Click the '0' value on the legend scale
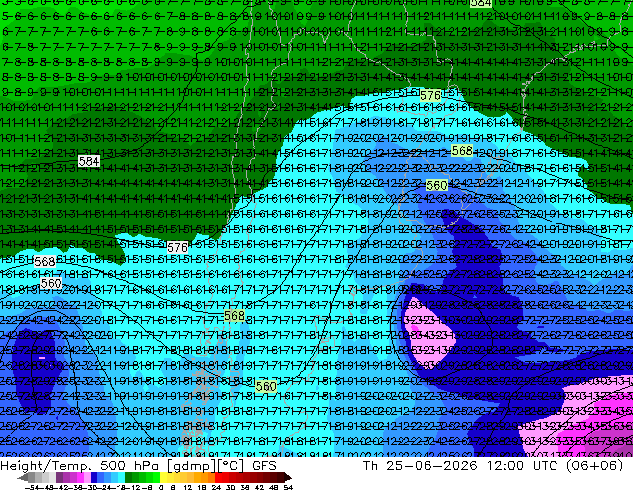Viewport: 634px width, 490px height. [x=161, y=488]
